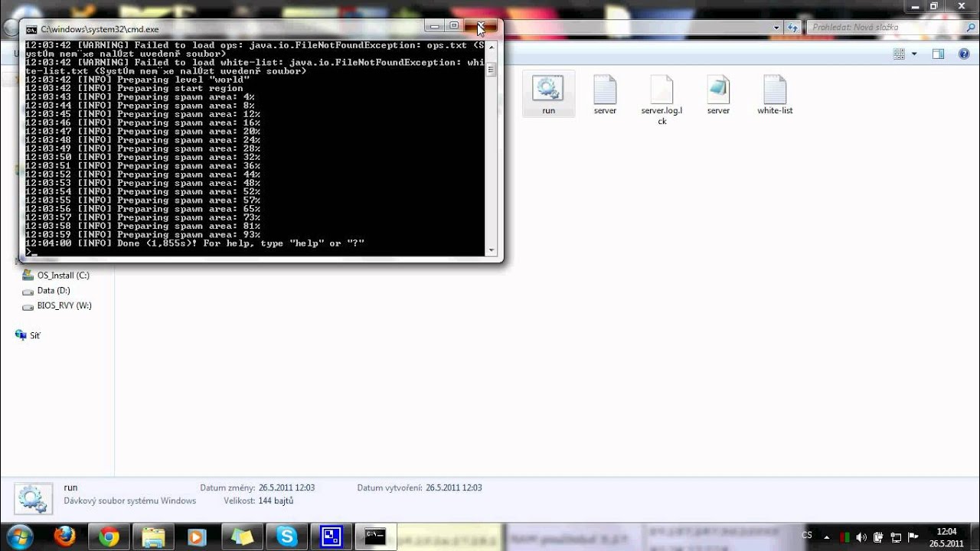Change the Explorer view mode
Screen dimensions: 980x551
click(x=900, y=54)
